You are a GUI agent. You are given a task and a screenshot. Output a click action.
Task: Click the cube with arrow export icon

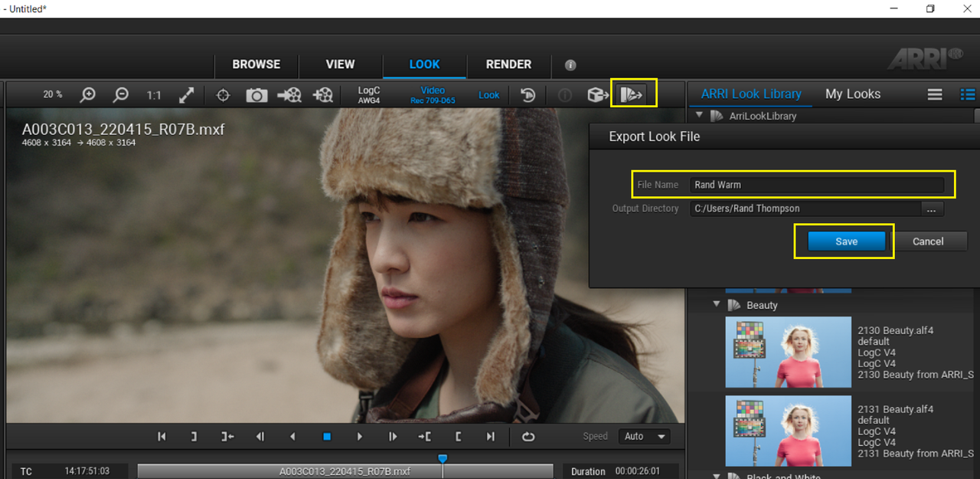point(598,95)
